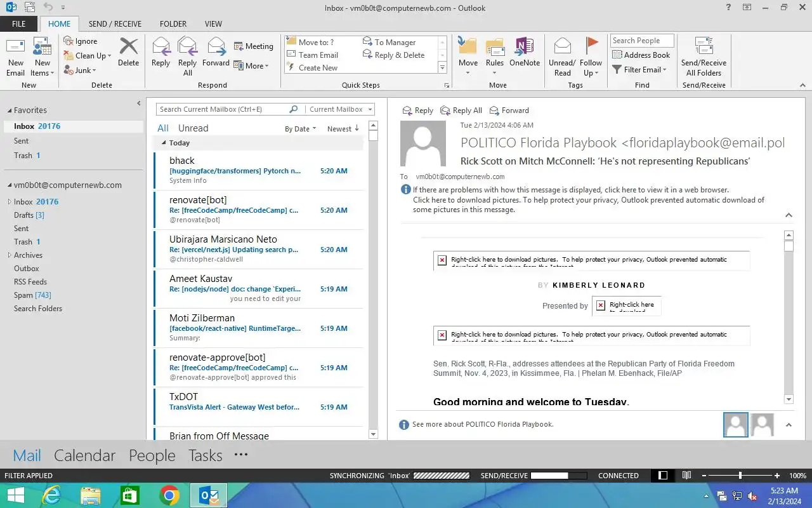The height and width of the screenshot is (508, 812).
Task: Go to Calendar view
Action: tap(84, 455)
